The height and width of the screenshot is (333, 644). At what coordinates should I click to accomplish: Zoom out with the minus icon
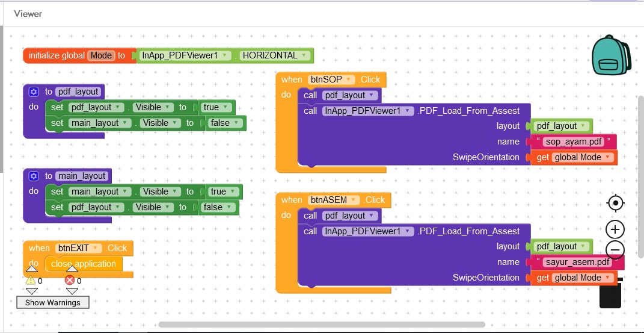click(x=615, y=249)
